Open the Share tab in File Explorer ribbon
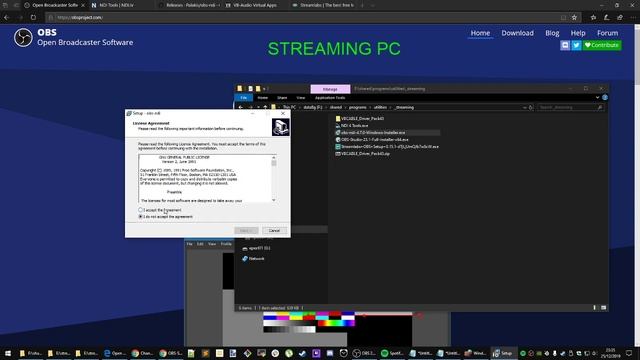The height and width of the screenshot is (360, 640). point(282,98)
